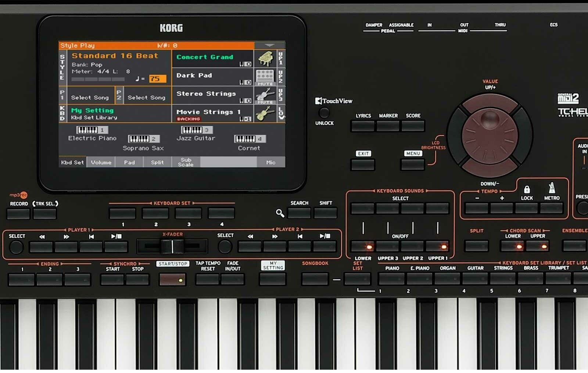Tap the tempo value 75 field
The width and height of the screenshot is (588, 373).
point(157,79)
